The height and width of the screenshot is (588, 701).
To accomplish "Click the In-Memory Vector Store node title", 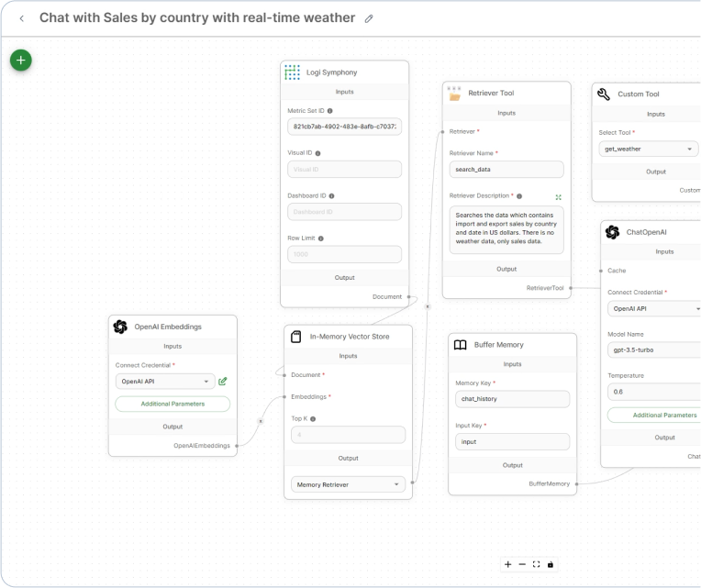I will click(x=350, y=337).
